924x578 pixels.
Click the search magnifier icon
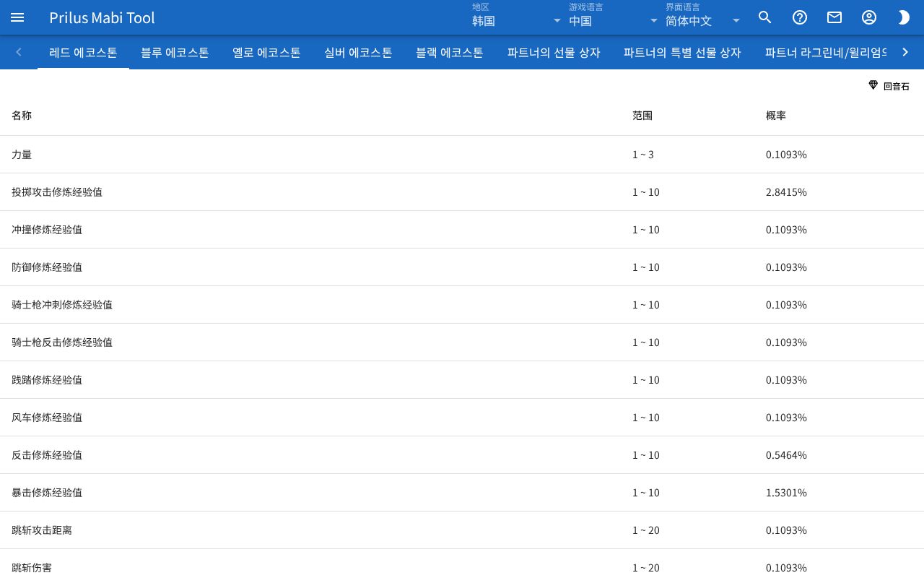(x=765, y=17)
